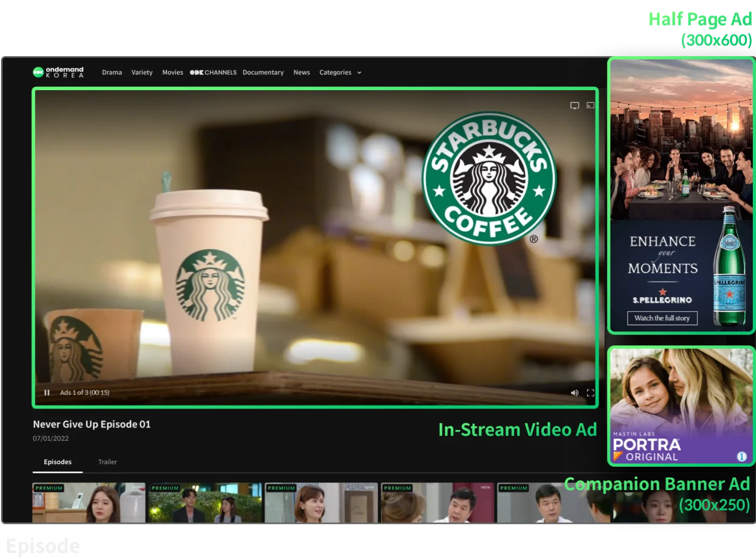756x559 pixels.
Task: Open the S.Pellegrino half page ad
Action: tap(681, 195)
